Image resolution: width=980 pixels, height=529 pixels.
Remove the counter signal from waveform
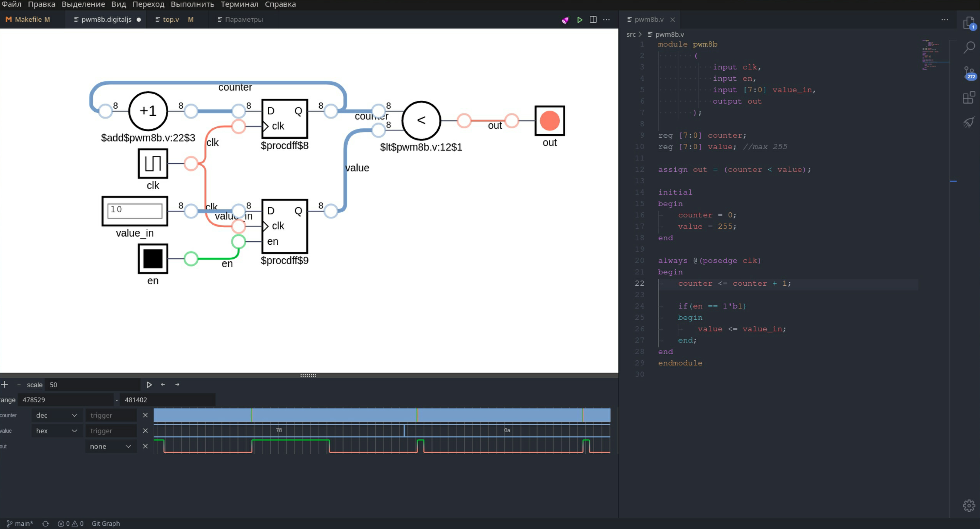pyautogui.click(x=145, y=415)
